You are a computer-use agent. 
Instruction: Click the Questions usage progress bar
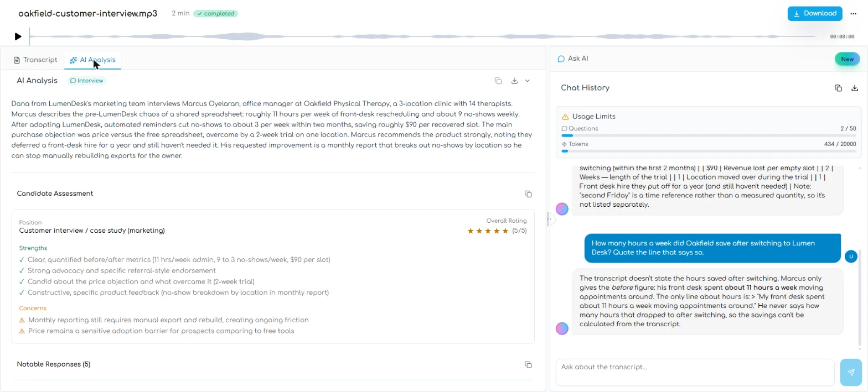pos(709,135)
